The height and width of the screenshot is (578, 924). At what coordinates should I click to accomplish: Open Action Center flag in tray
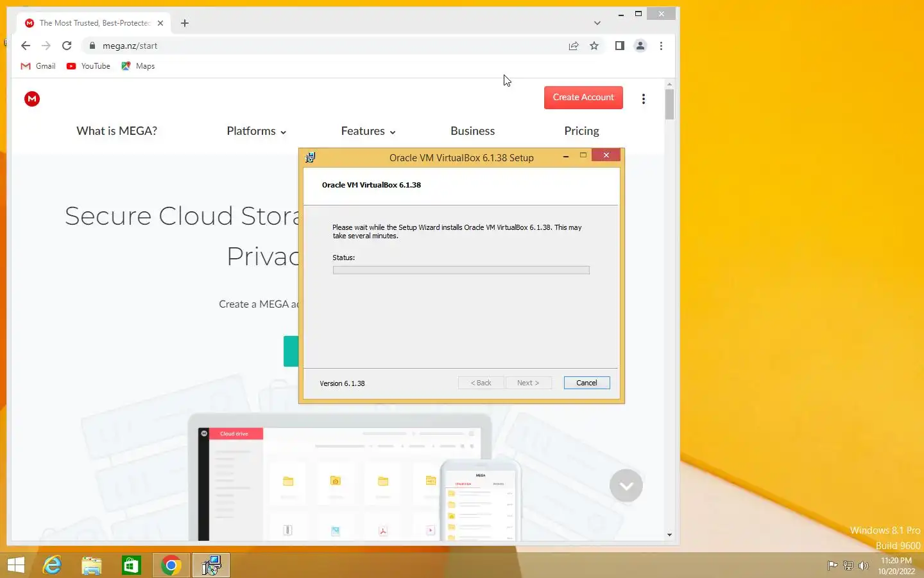832,566
